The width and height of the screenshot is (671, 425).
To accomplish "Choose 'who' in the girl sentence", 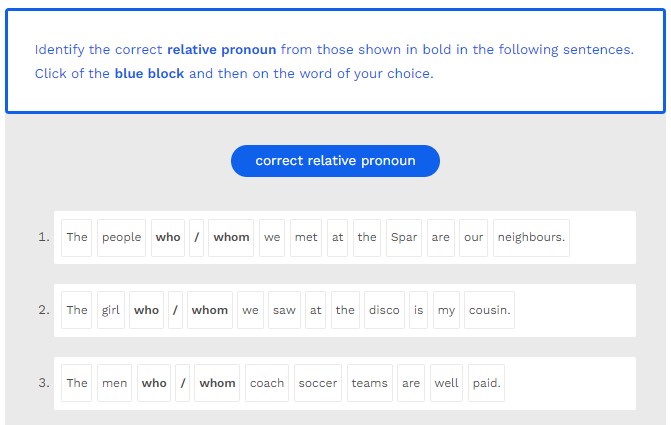I will [x=146, y=311].
